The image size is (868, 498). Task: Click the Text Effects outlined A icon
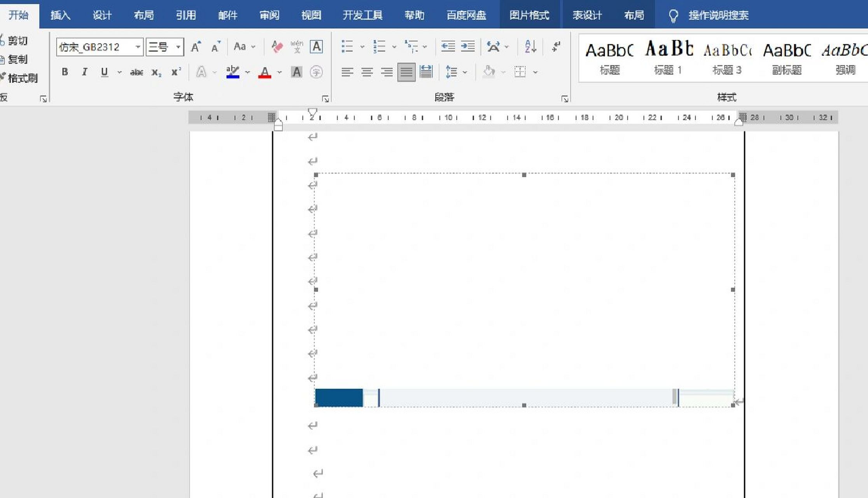point(201,72)
